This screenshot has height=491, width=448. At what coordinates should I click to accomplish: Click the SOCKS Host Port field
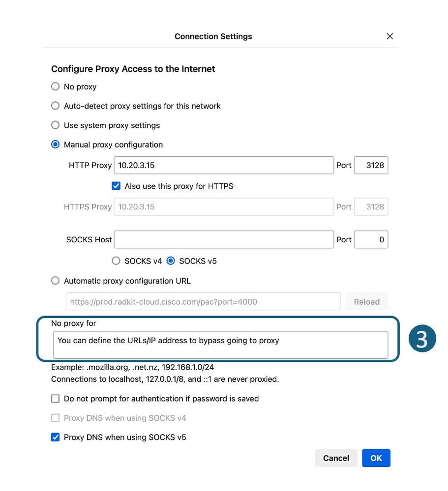click(x=371, y=239)
